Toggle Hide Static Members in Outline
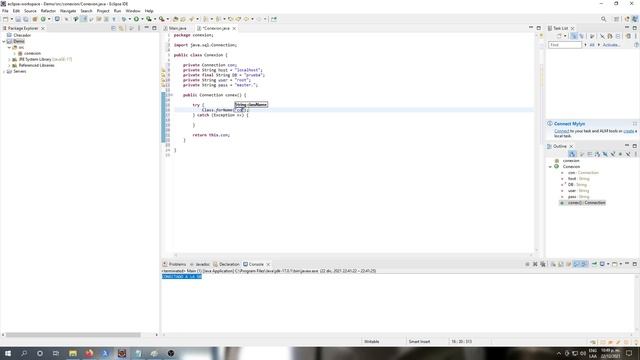 (613, 154)
